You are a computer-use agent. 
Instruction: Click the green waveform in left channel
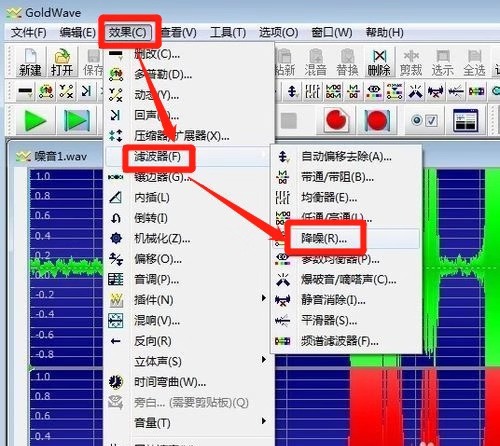tap(67, 267)
